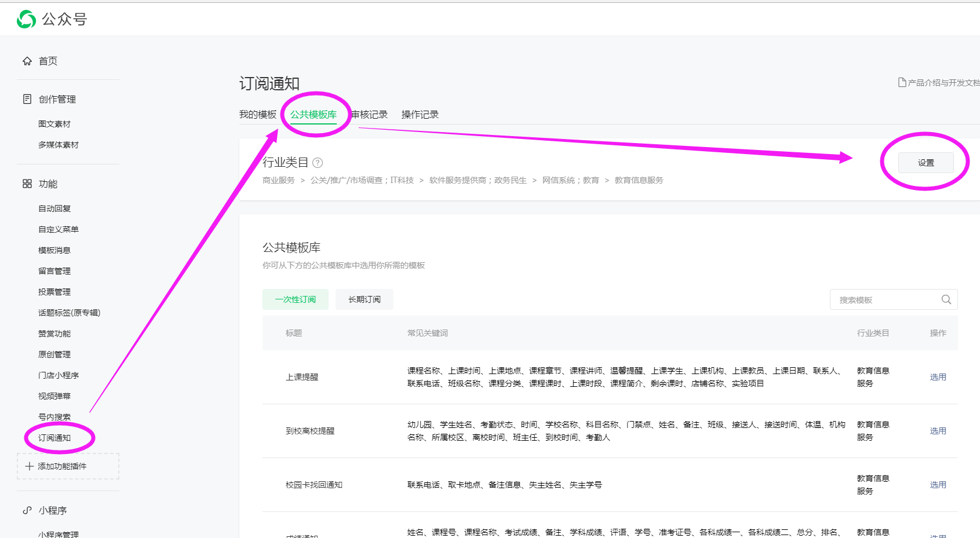The width and height of the screenshot is (980, 538).
Task: Choose 选用 for 校园卡找回通知
Action: 938,485
